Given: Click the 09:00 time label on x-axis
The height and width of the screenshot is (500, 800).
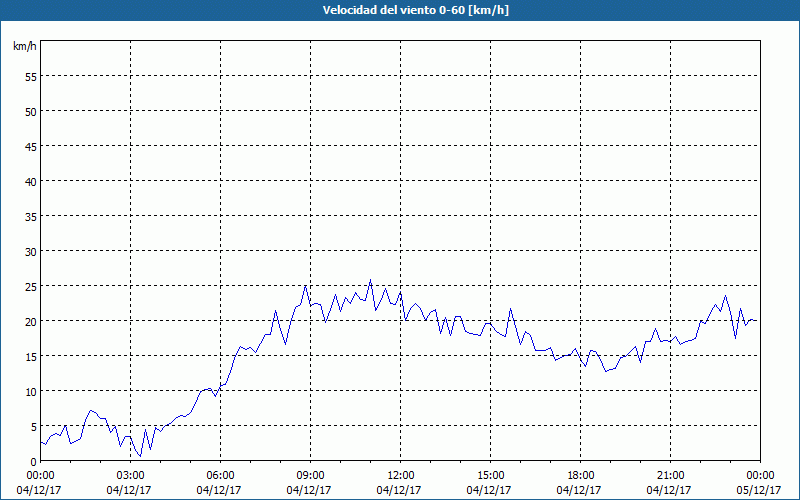Looking at the screenshot, I should coord(310,476).
